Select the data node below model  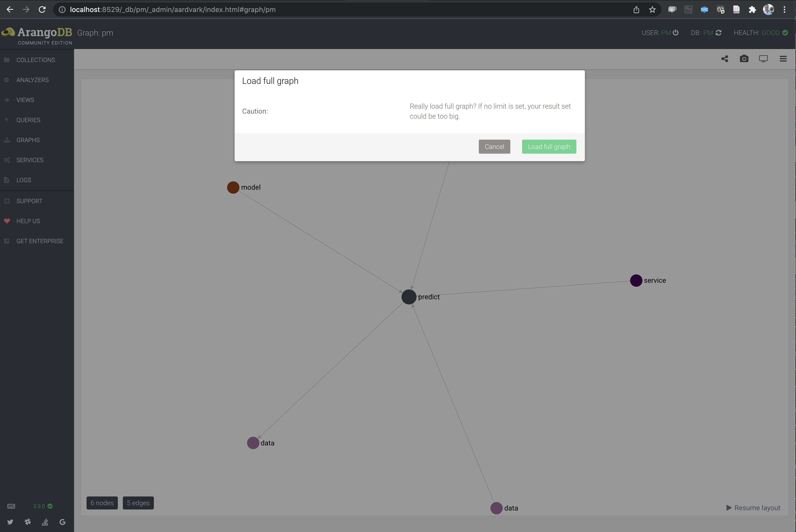[x=253, y=443]
